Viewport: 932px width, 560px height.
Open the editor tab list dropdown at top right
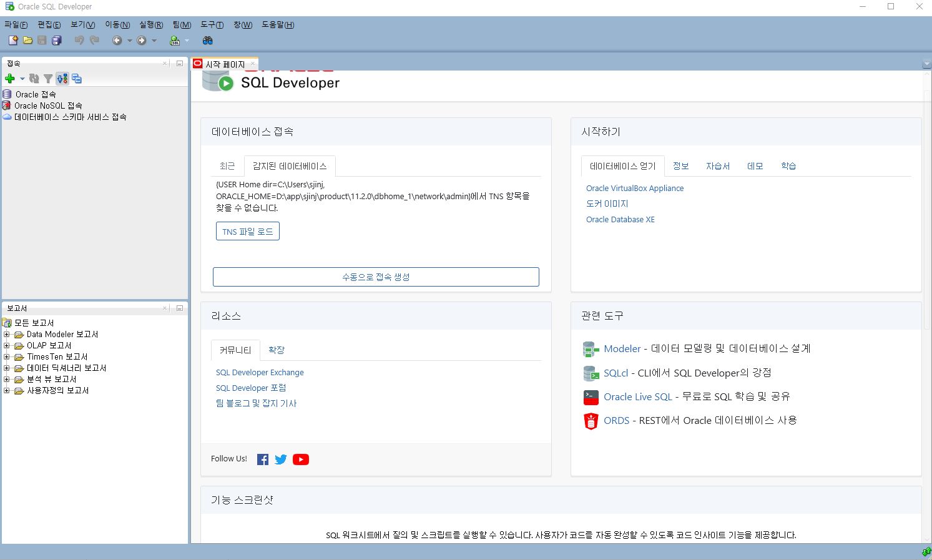coord(926,64)
